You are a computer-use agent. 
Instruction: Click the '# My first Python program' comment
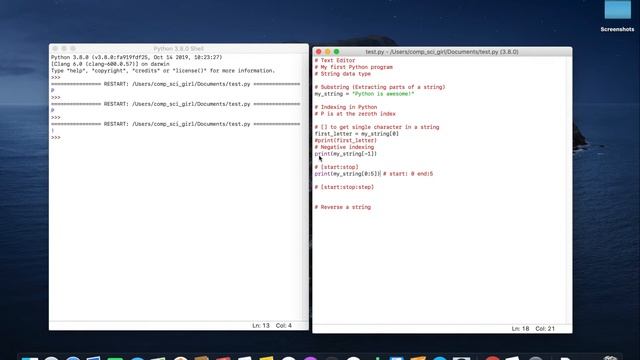coord(353,67)
